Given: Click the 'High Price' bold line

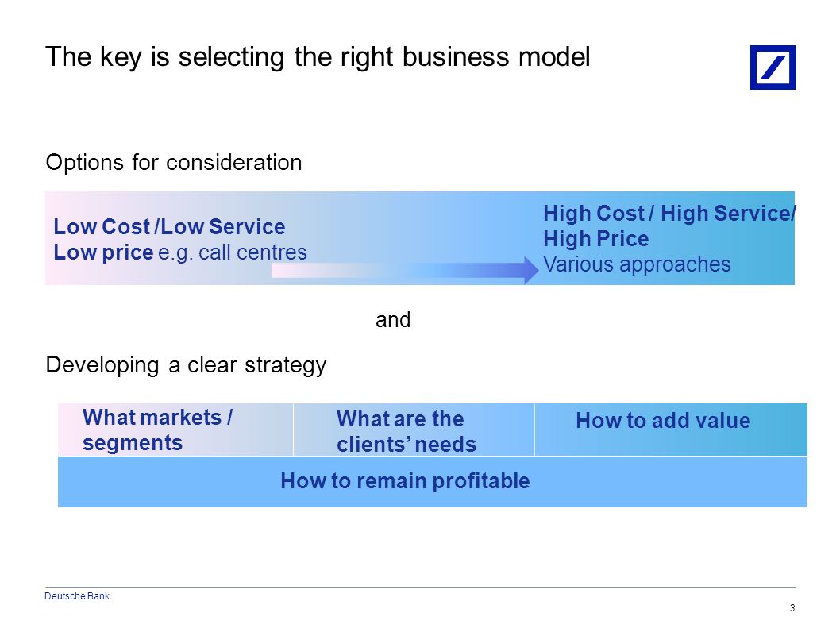Looking at the screenshot, I should (x=595, y=238).
